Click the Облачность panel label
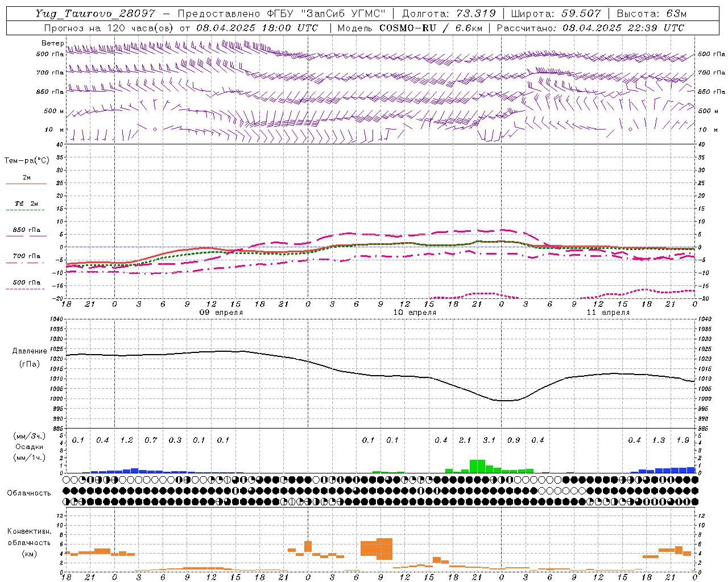Viewport: 728px width, 582px height. point(29,493)
